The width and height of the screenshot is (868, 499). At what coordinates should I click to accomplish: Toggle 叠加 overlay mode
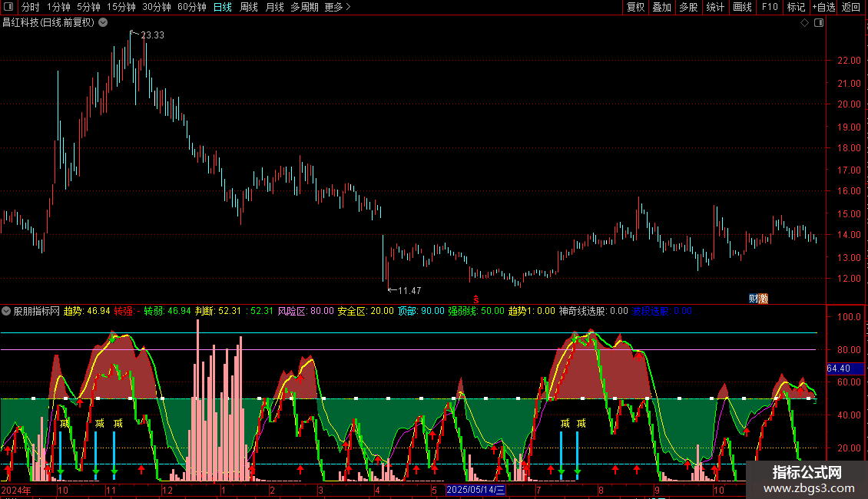(661, 7)
